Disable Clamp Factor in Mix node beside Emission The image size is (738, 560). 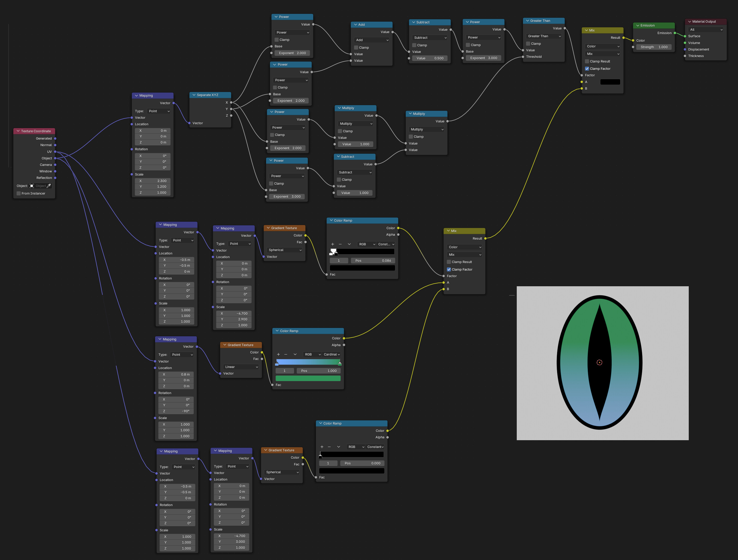pos(587,69)
